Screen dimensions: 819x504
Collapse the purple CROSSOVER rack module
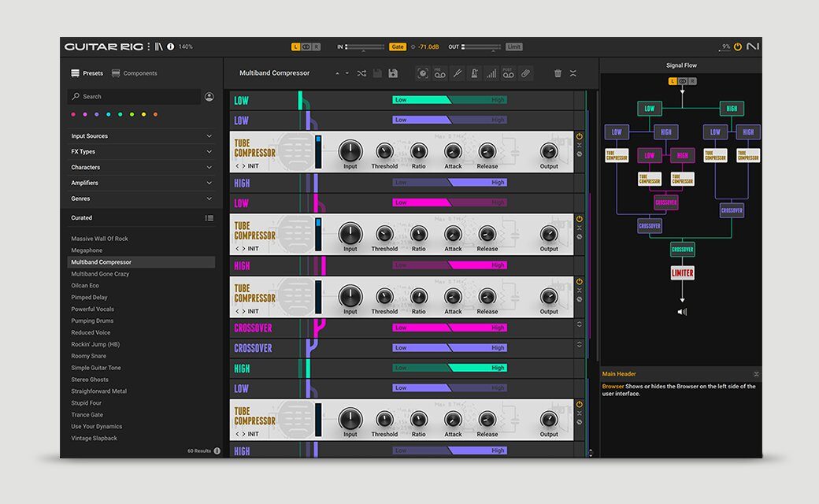click(x=580, y=344)
